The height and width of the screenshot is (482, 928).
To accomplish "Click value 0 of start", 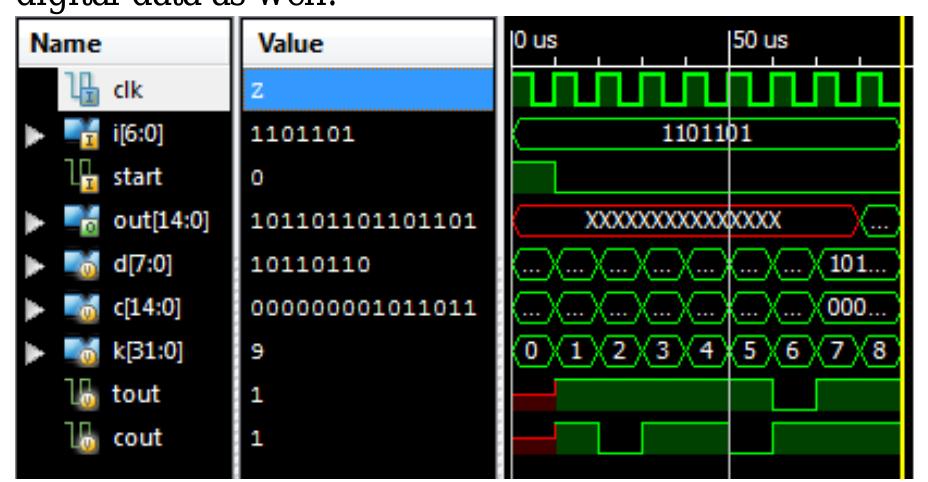I will [x=257, y=178].
